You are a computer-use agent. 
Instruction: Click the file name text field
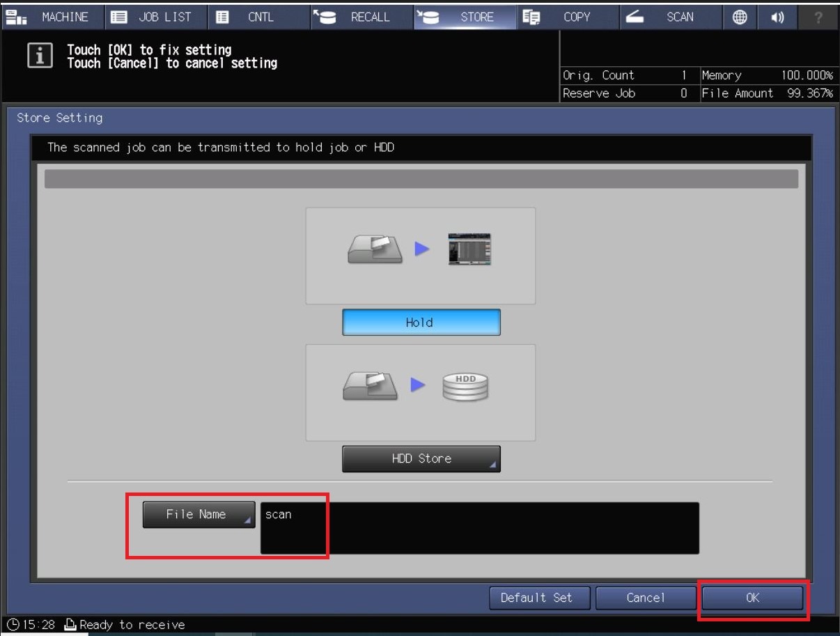tap(479, 528)
